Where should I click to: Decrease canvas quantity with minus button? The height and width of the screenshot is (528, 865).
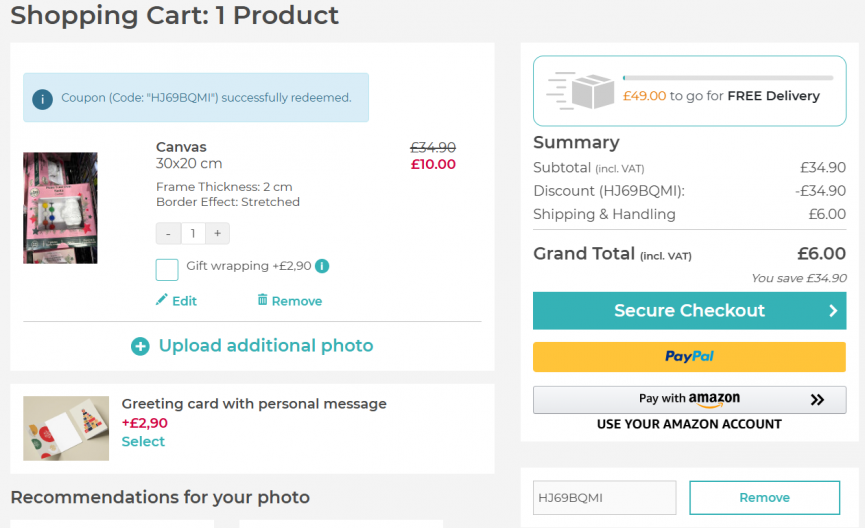click(168, 233)
